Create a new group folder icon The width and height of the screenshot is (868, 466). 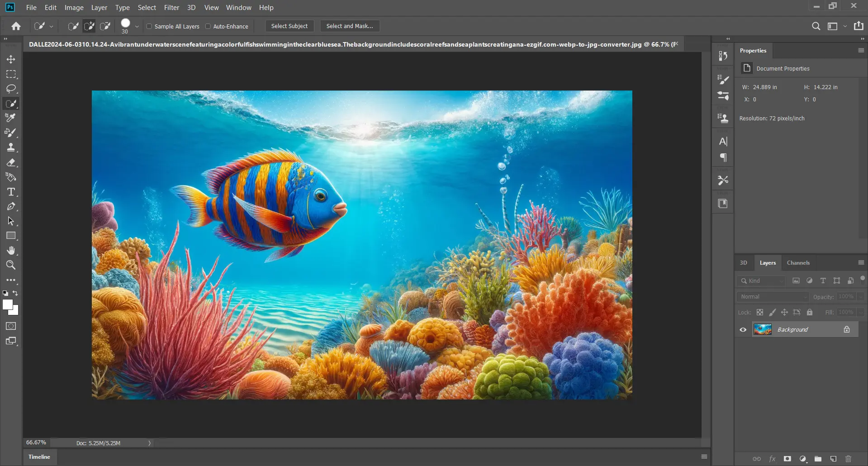coord(818,459)
